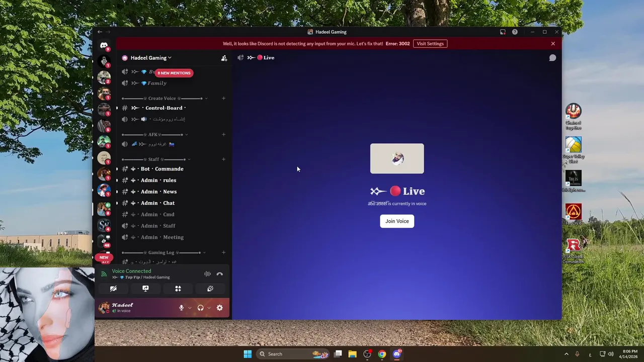Dismiss the mic error banner
The width and height of the screenshot is (644, 362).
(x=553, y=44)
